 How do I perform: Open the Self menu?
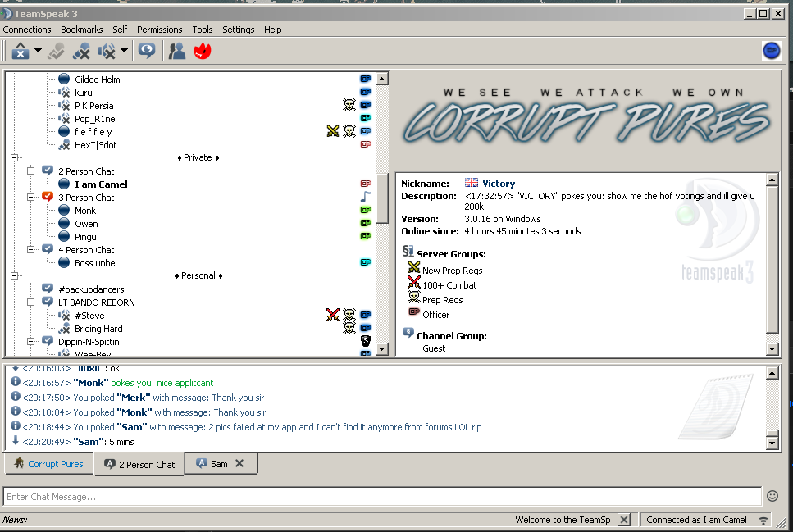(x=120, y=30)
